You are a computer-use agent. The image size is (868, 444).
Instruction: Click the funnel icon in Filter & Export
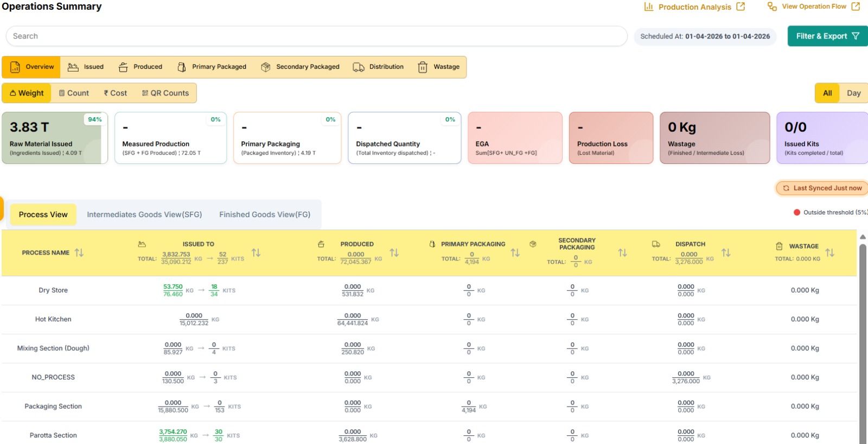pos(856,36)
